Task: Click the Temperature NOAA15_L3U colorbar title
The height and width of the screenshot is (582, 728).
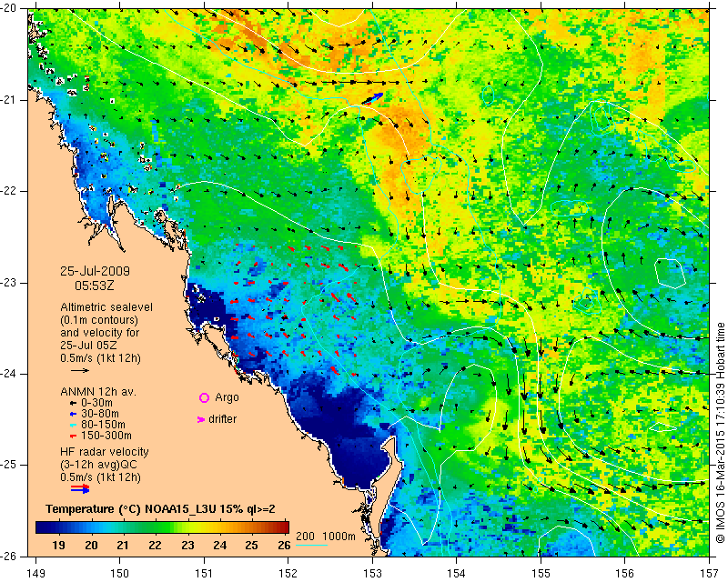Action: 160,508
